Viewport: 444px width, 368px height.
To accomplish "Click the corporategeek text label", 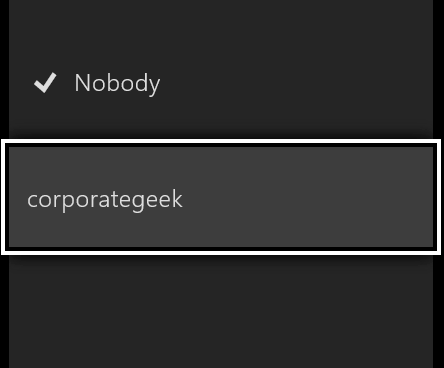I will tap(105, 200).
